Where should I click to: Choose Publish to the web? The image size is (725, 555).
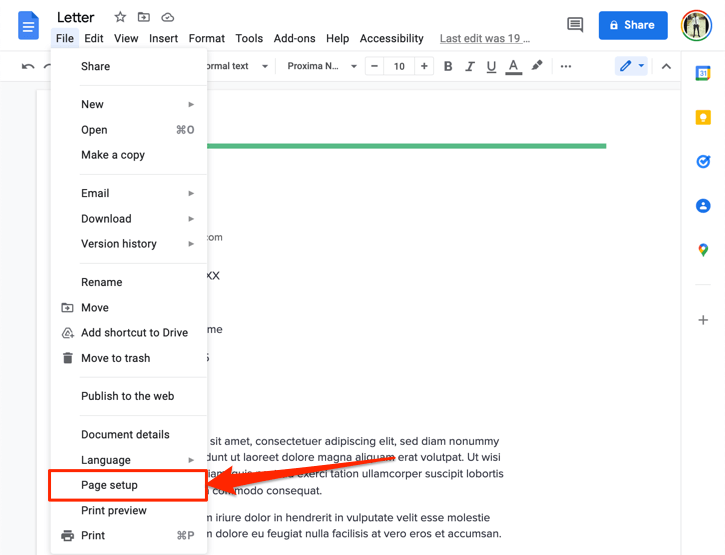pos(129,396)
